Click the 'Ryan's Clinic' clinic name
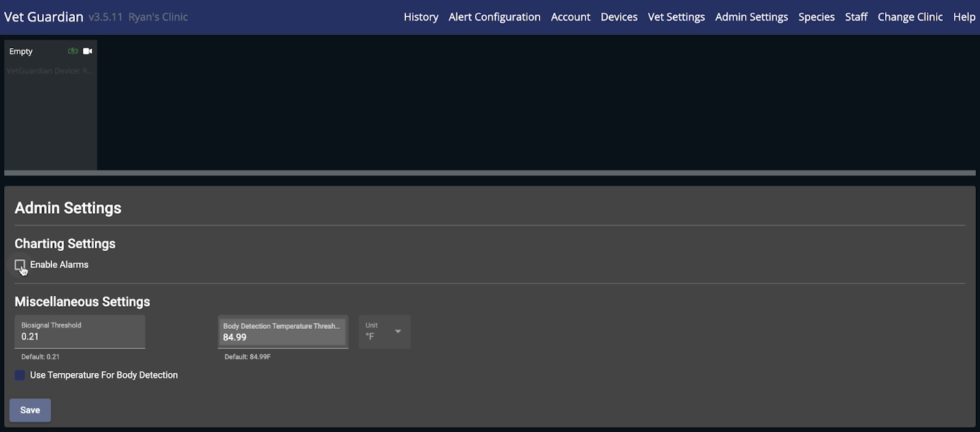Viewport: 980px width, 432px height. point(158,17)
